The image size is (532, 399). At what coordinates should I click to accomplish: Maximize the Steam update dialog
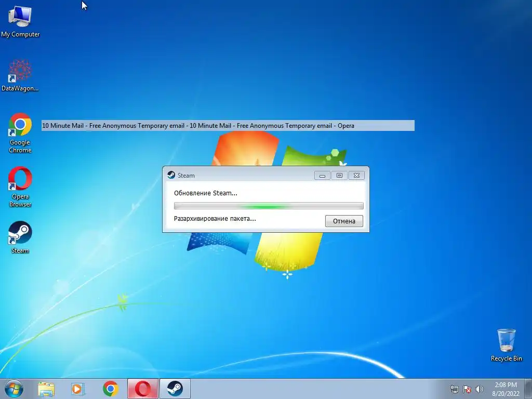(x=339, y=176)
